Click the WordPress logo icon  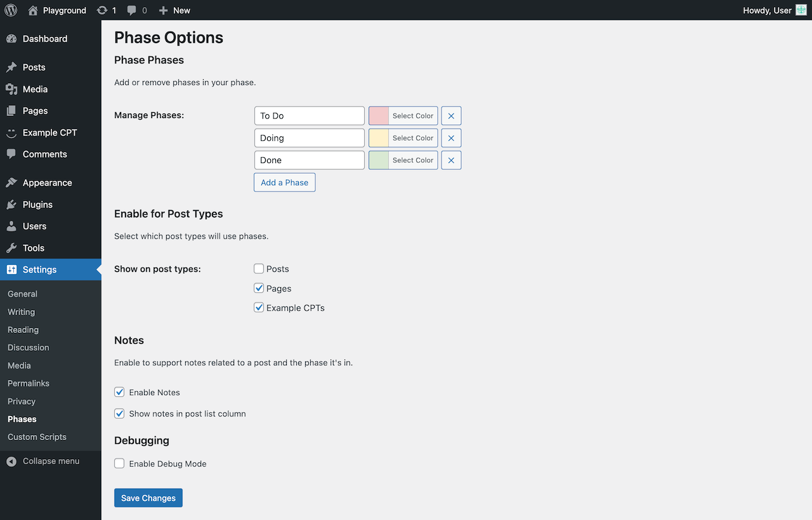(11, 10)
